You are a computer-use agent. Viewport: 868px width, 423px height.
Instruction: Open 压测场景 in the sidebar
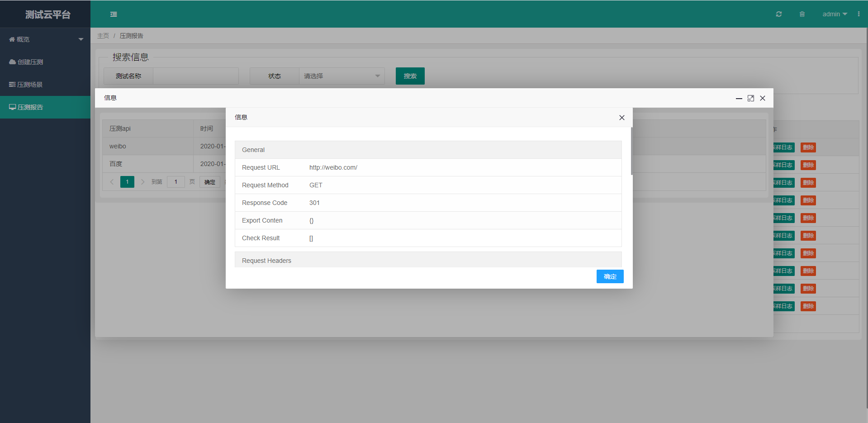click(45, 85)
